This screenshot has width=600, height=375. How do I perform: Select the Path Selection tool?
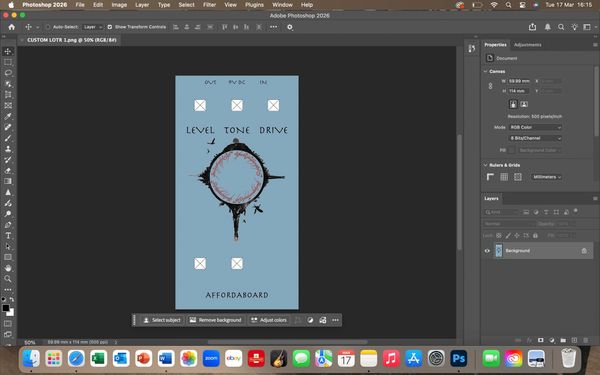(8, 246)
